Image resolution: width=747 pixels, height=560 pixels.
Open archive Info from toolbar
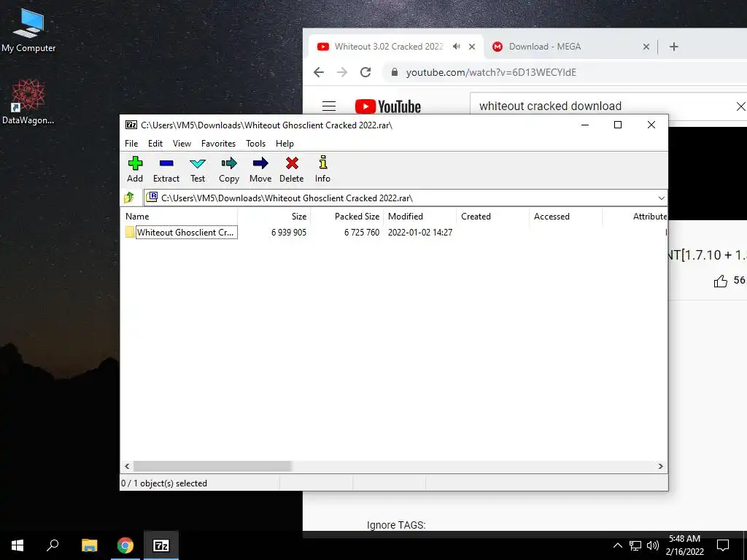coord(322,169)
